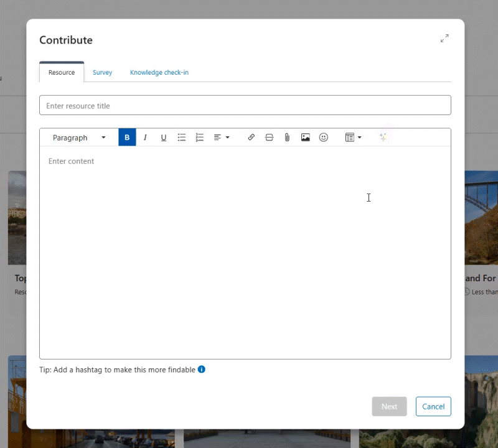Open the Paragraph style dropdown
498x448 pixels.
(78, 137)
